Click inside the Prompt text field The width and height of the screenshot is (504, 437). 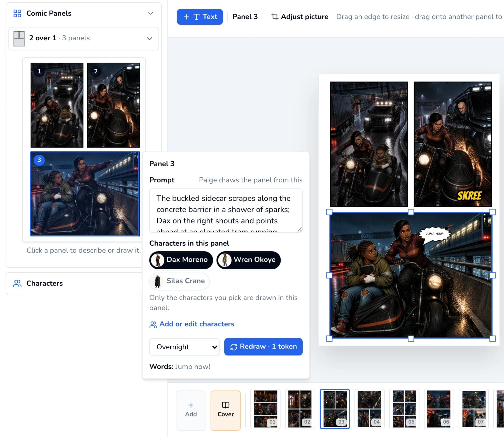pyautogui.click(x=226, y=210)
